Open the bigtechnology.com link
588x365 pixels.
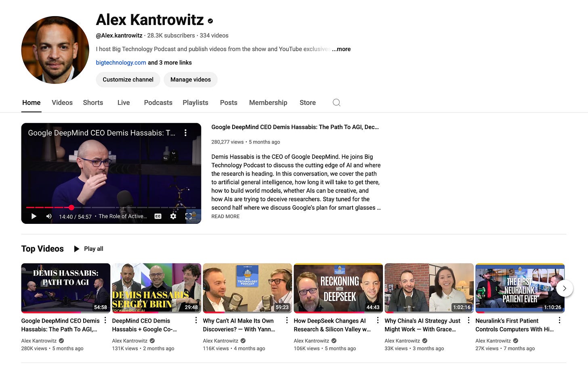pos(121,63)
